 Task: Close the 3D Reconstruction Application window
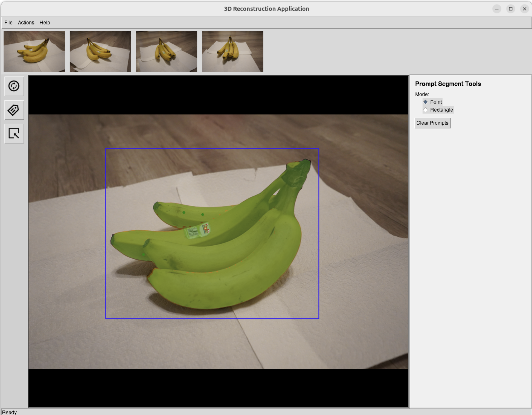coord(524,9)
